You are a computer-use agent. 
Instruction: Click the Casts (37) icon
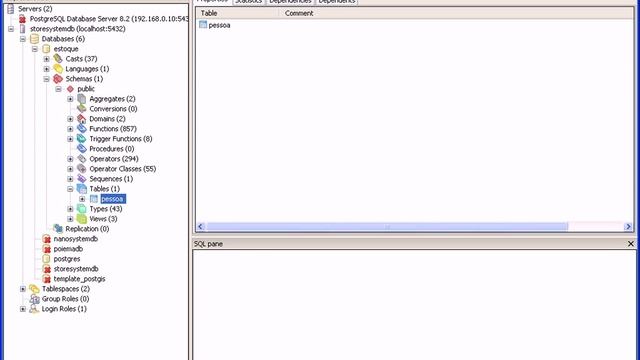click(x=58, y=59)
